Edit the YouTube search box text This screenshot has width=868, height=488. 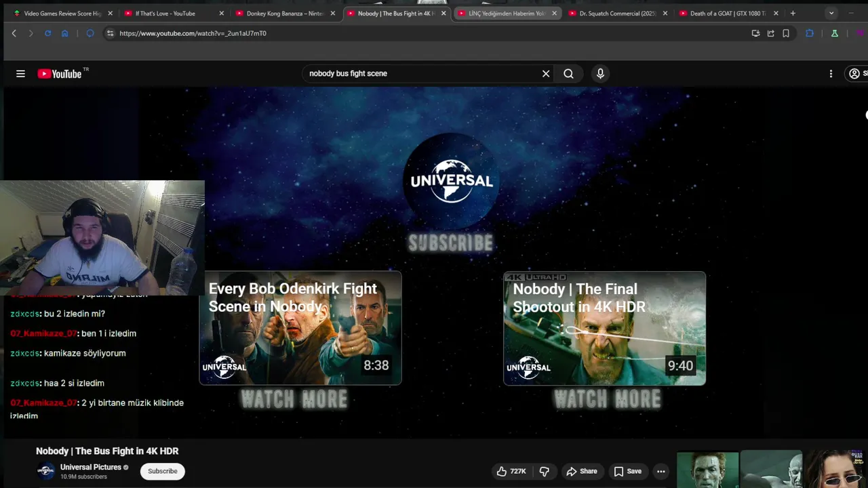420,73
